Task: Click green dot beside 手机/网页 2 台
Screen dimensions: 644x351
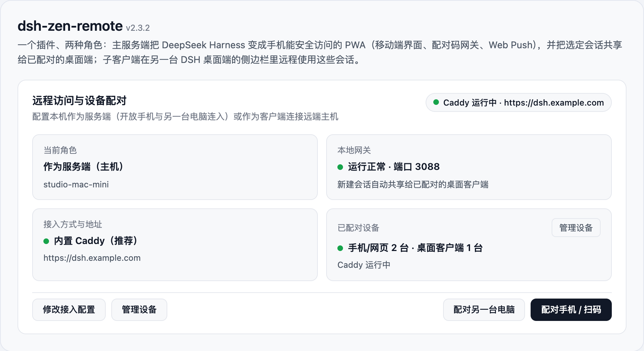Action: [x=340, y=248]
